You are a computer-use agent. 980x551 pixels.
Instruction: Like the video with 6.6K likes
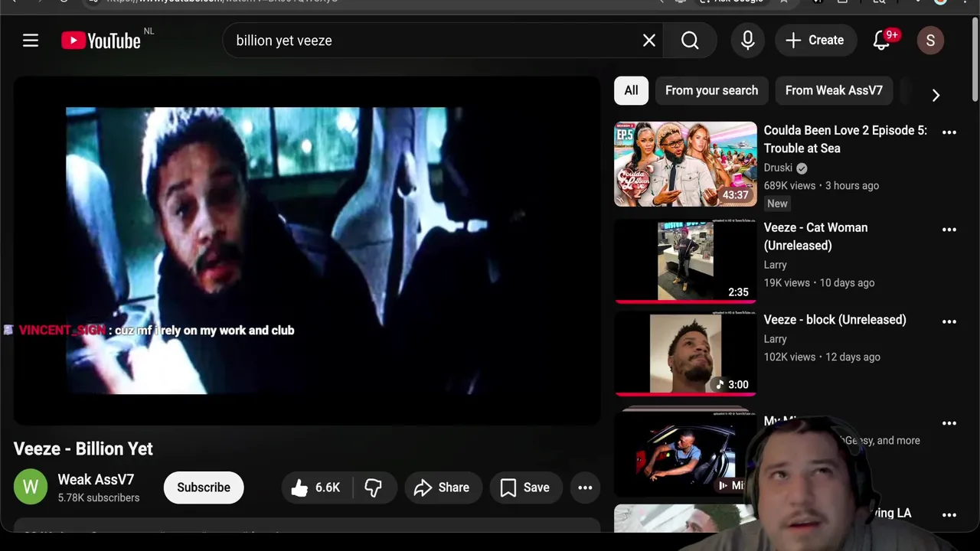click(x=317, y=487)
